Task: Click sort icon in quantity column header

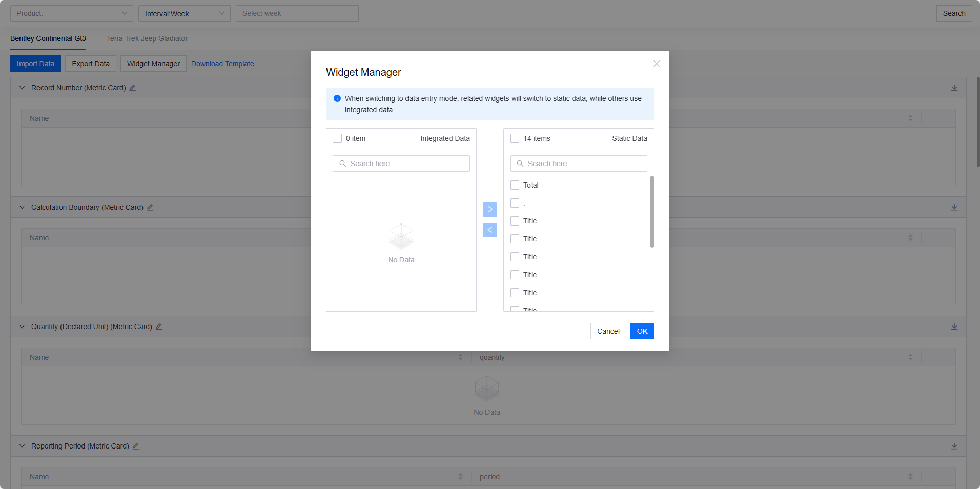Action: (910, 357)
